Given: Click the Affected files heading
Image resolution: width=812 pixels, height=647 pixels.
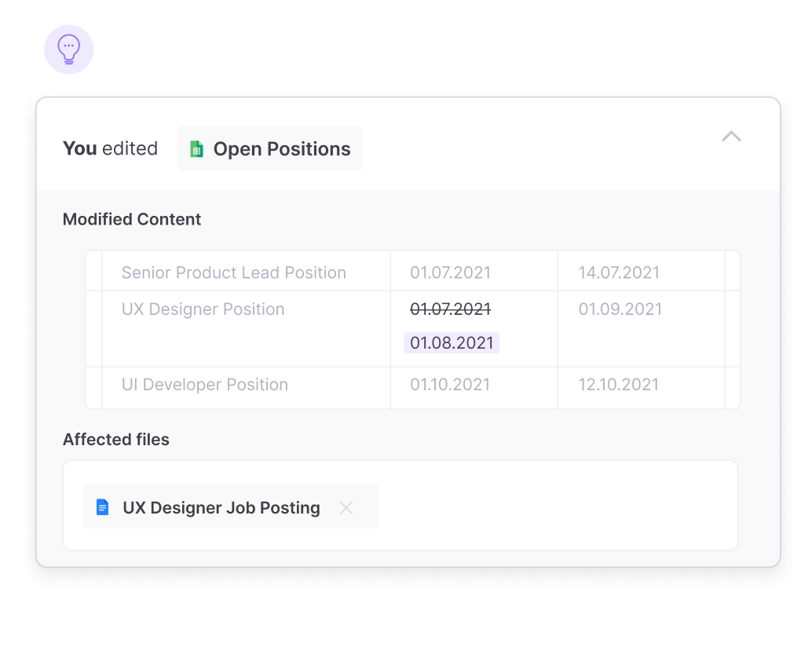Looking at the screenshot, I should 116,440.
